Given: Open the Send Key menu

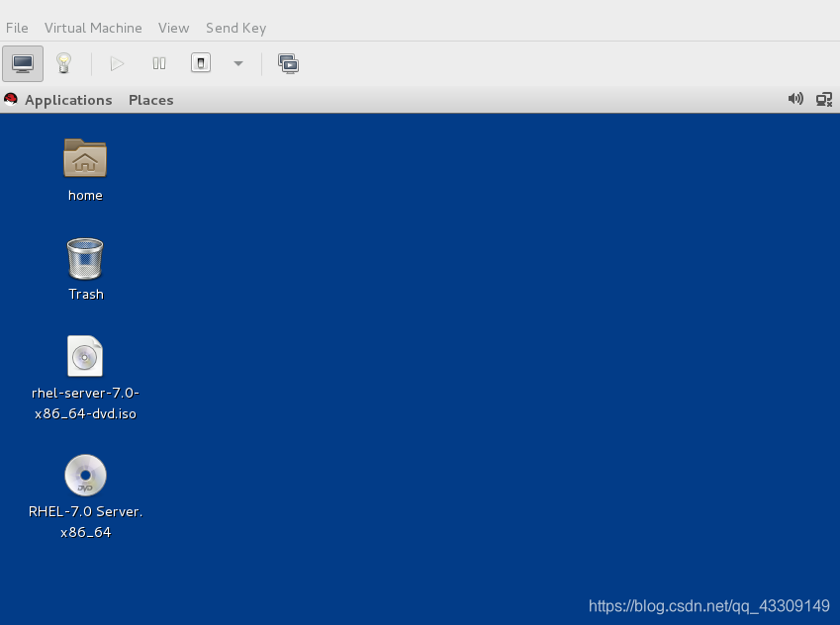Looking at the screenshot, I should pyautogui.click(x=236, y=28).
